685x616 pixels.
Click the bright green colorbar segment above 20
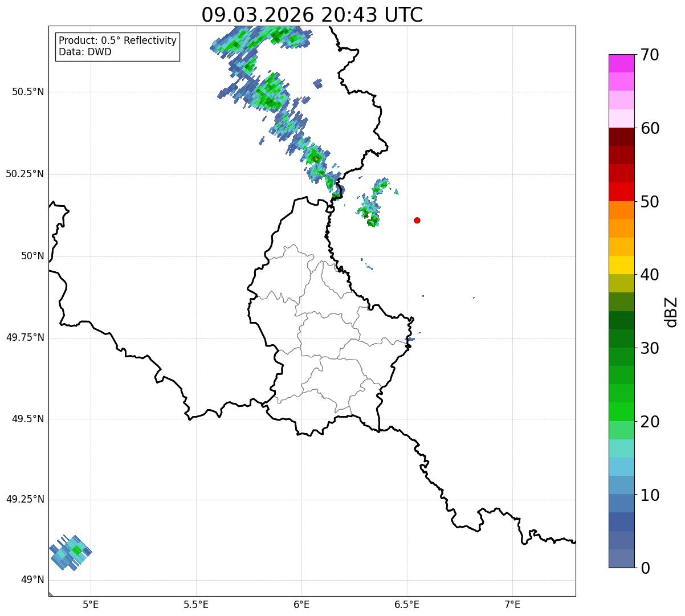click(x=621, y=412)
